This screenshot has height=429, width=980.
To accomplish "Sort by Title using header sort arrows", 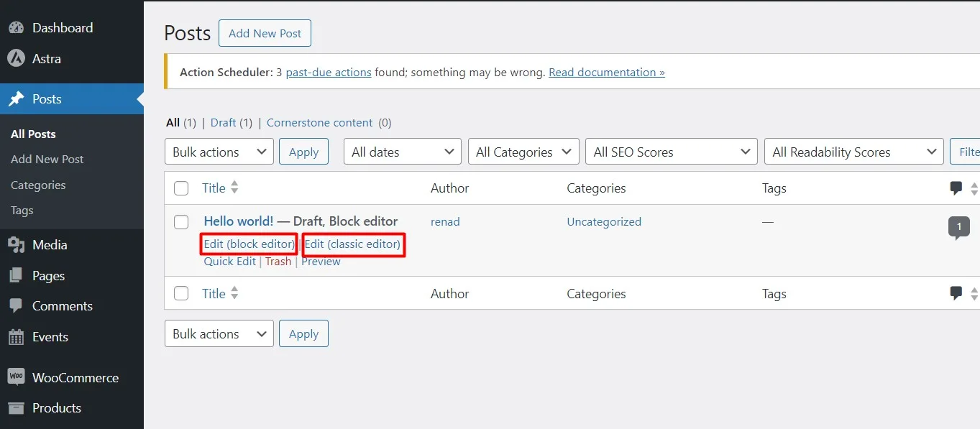I will [x=234, y=188].
